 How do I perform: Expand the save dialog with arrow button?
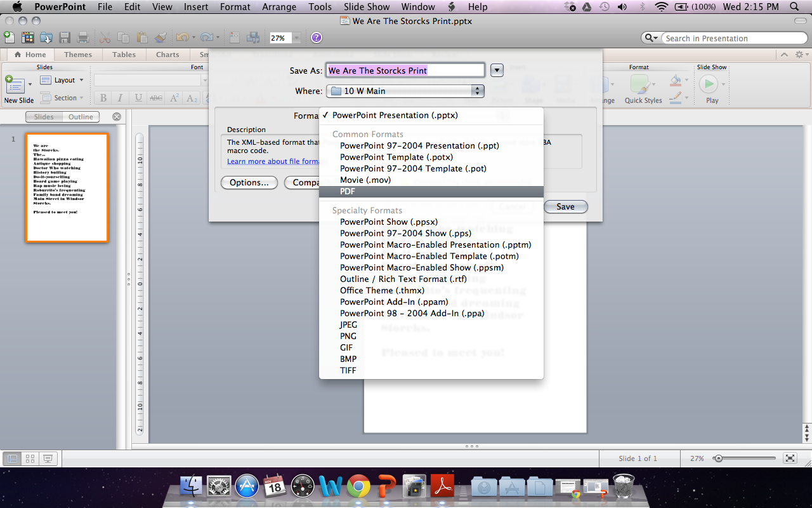(x=497, y=70)
